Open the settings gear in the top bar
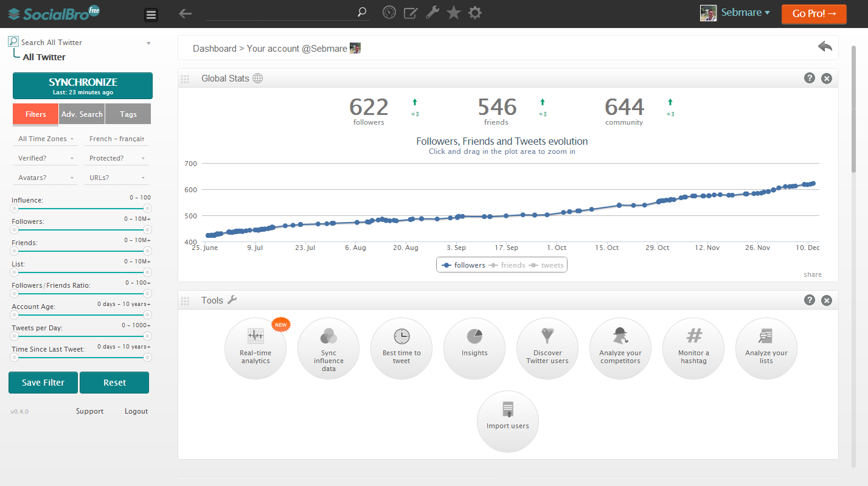Image resolution: width=868 pixels, height=486 pixels. (475, 12)
